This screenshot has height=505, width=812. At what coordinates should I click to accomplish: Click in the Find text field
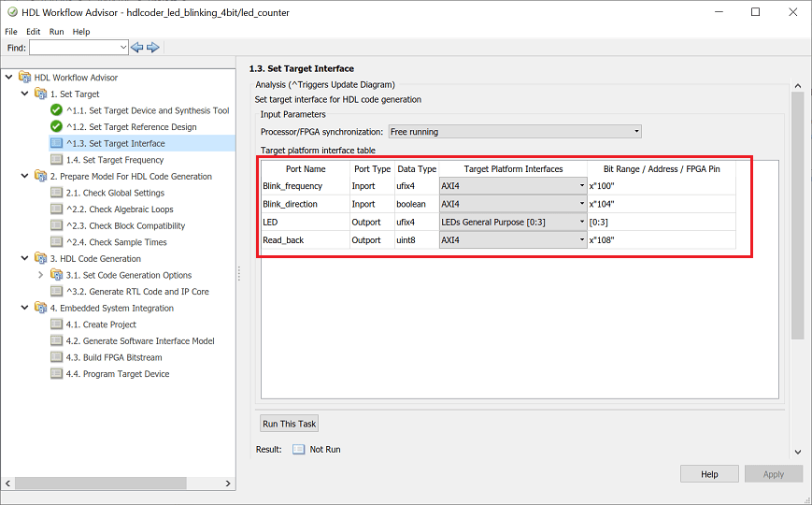[73, 47]
